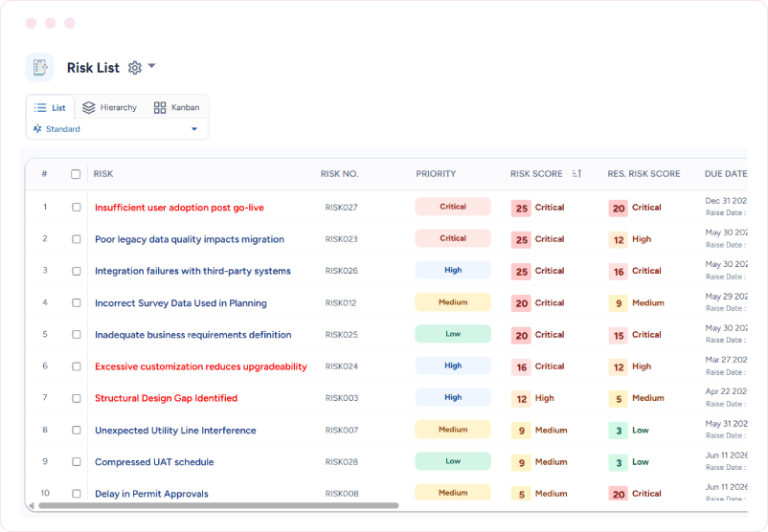The height and width of the screenshot is (532, 768).
Task: Click residual score 20 for RISK027 row
Action: 619,208
